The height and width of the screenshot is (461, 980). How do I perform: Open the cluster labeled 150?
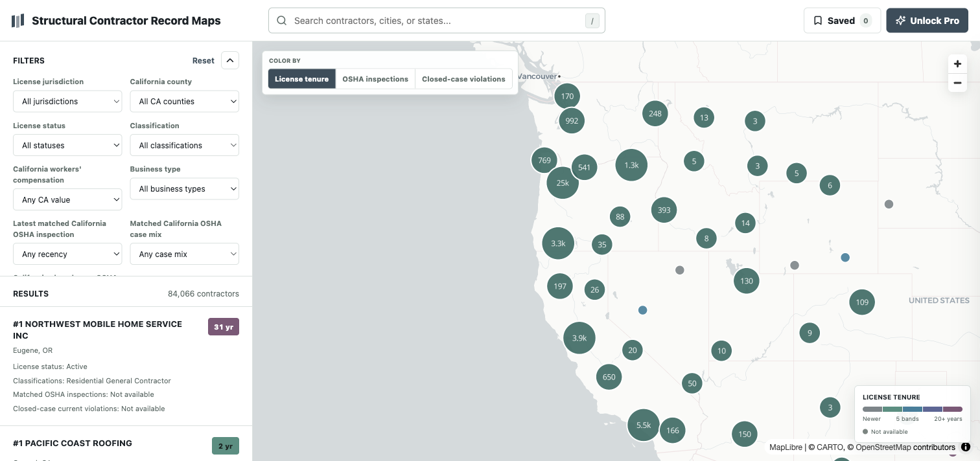pyautogui.click(x=745, y=434)
